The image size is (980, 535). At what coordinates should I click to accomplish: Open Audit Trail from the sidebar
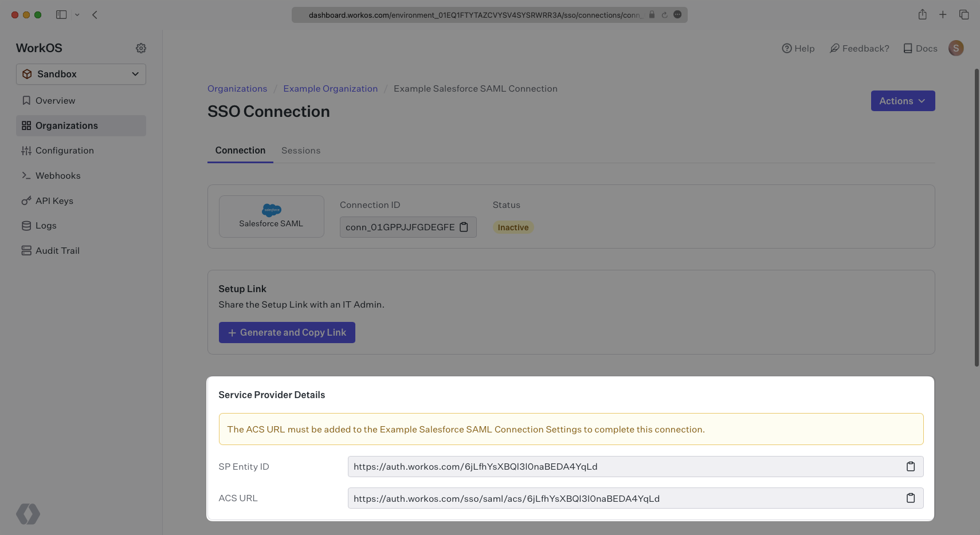(x=26, y=250)
